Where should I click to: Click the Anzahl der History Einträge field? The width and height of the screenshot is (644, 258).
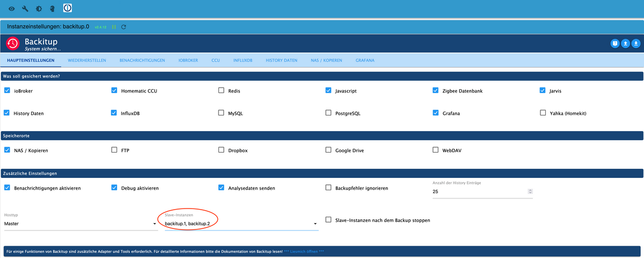click(483, 191)
